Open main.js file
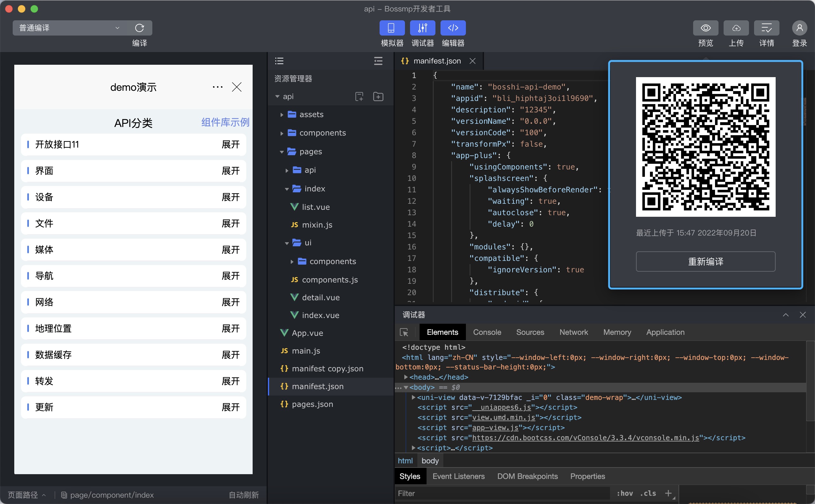Viewport: 815px width, 504px height. 306,351
